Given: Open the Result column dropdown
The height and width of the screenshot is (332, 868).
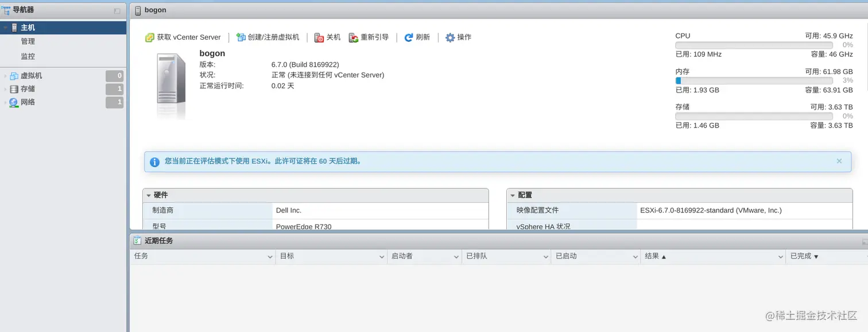Looking at the screenshot, I should click(x=780, y=257).
